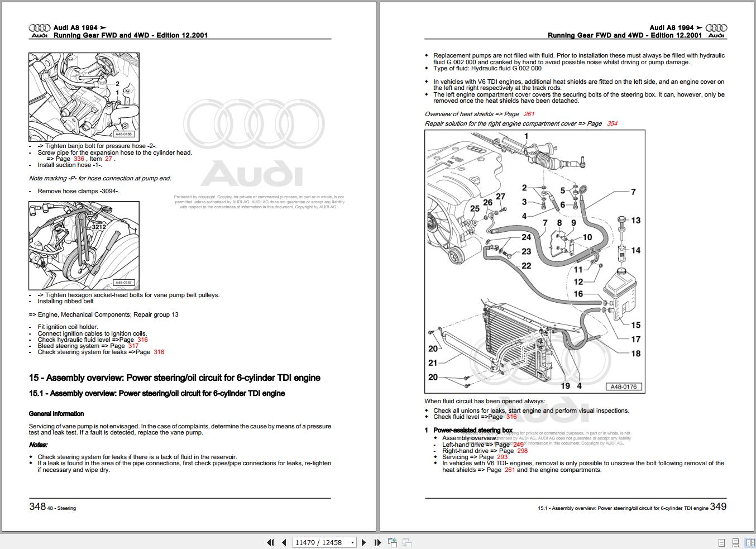Go to the first page
The height and width of the screenshot is (549, 756).
[x=270, y=542]
